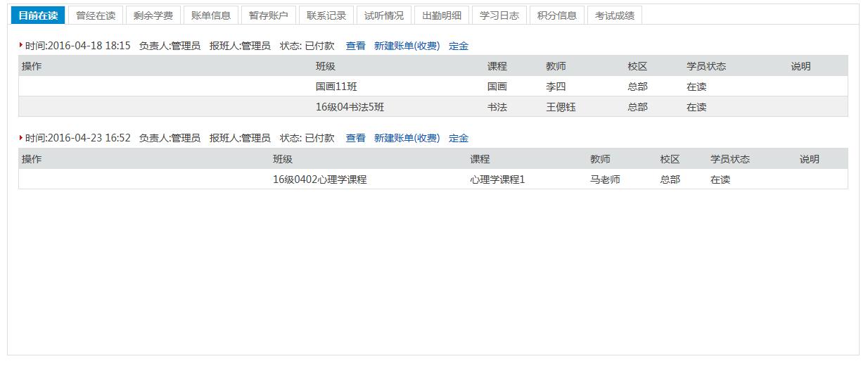Click 查看 for the 2016-04-23 enrollment
This screenshot has height=366, width=868.
355,138
